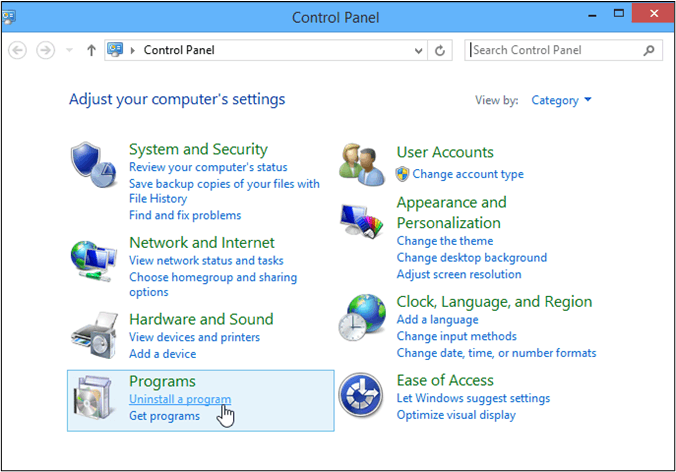Viewport: 676px width, 472px height.
Task: Click Find and fix problems link
Action: point(185,215)
